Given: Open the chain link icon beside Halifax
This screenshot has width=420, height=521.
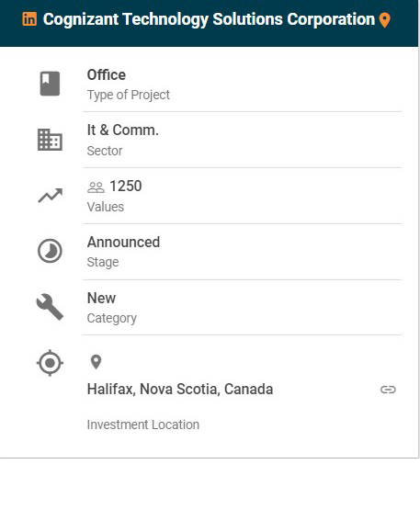Looking at the screenshot, I should (388, 390).
